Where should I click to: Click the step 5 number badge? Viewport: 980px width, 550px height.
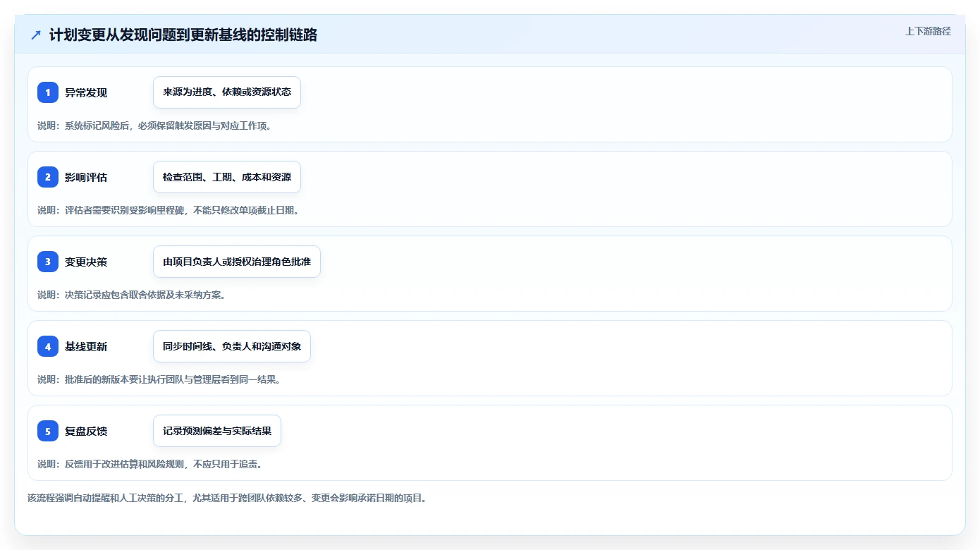pos(48,431)
